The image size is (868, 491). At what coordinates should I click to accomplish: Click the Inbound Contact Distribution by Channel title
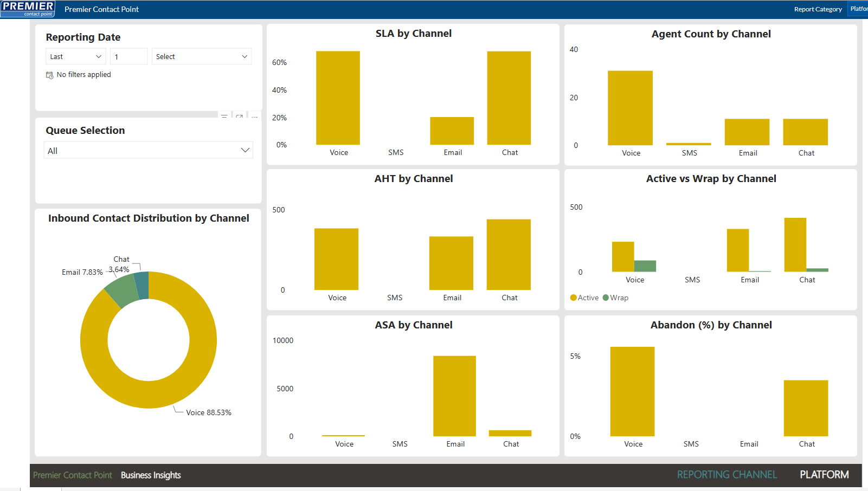coord(149,218)
